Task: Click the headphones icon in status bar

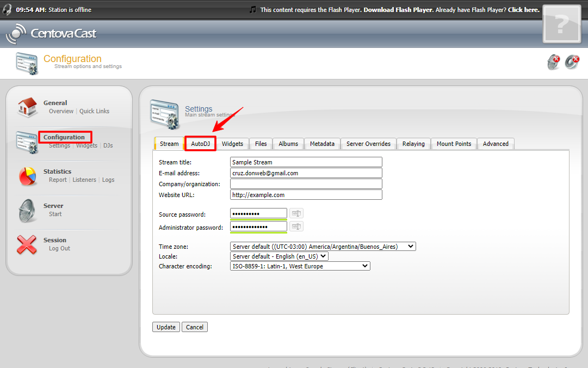Action: (x=7, y=9)
